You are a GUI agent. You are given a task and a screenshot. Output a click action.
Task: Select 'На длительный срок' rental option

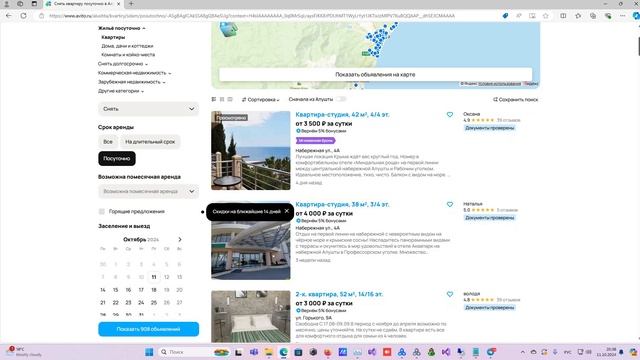pyautogui.click(x=150, y=142)
